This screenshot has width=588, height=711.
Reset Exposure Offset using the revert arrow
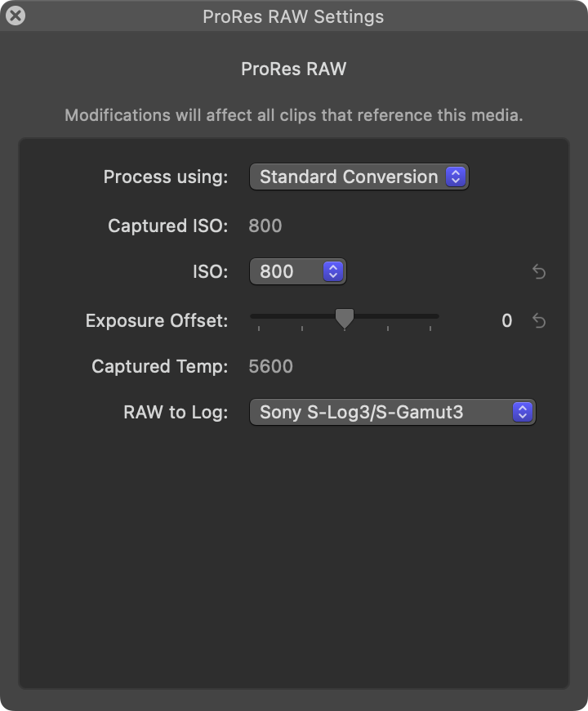point(539,320)
